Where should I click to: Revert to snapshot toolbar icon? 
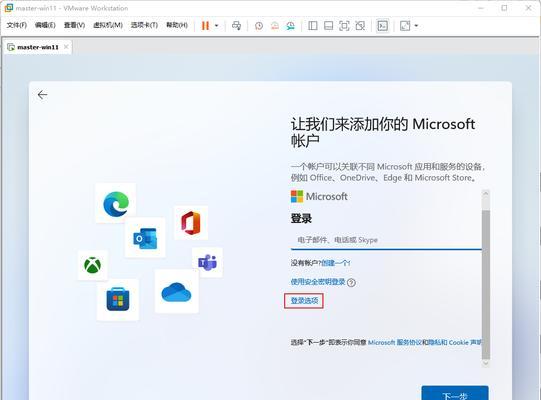[275, 26]
